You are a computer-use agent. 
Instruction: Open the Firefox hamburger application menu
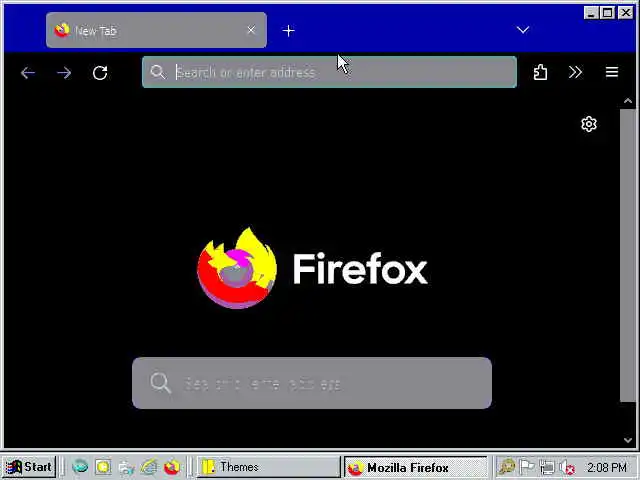[611, 72]
